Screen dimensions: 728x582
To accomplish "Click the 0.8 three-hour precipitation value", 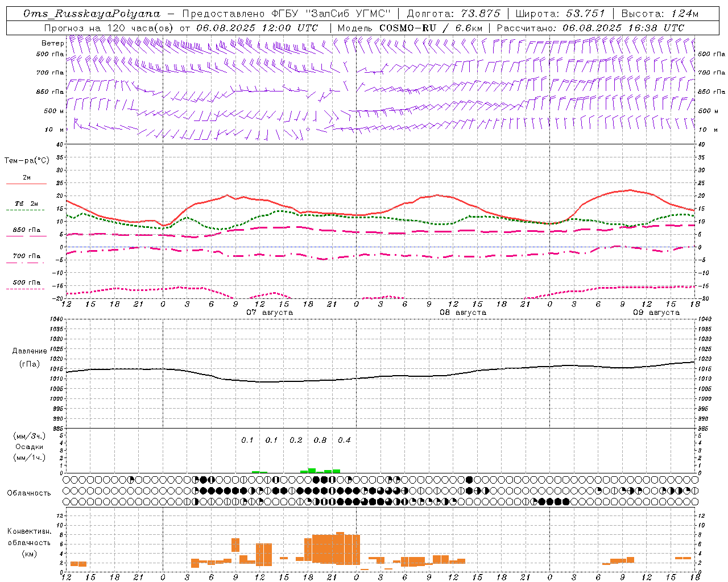I will [x=320, y=440].
